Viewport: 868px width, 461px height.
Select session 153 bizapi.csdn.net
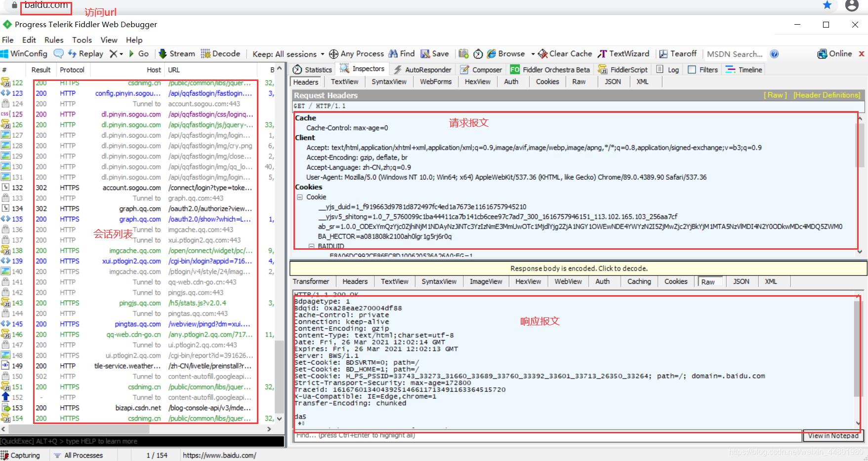(x=137, y=408)
